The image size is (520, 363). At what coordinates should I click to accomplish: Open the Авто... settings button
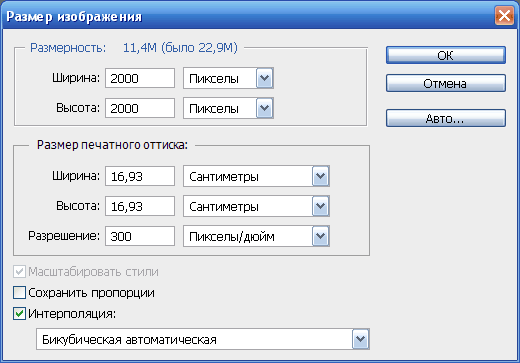pos(446,118)
